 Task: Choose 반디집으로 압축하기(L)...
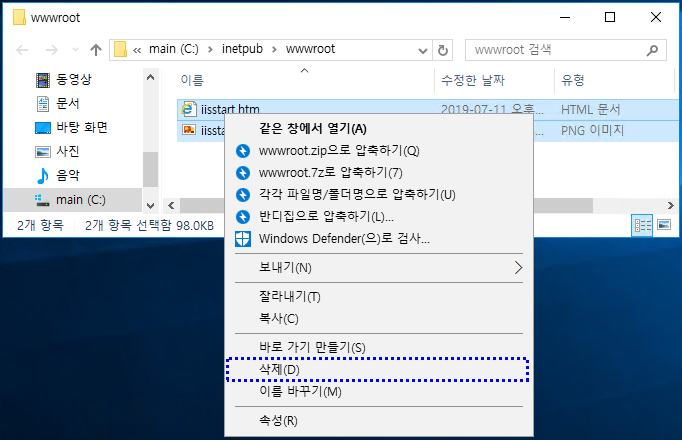point(378,217)
